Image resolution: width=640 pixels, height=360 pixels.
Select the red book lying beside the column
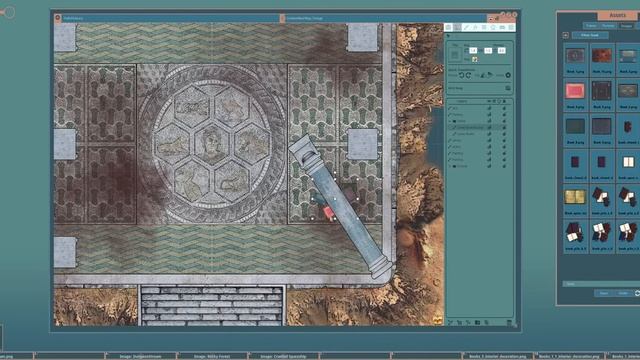coord(329,213)
